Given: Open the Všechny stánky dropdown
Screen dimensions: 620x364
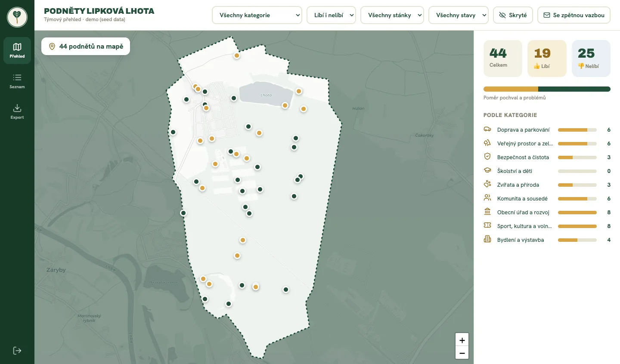Looking at the screenshot, I should click(x=392, y=15).
